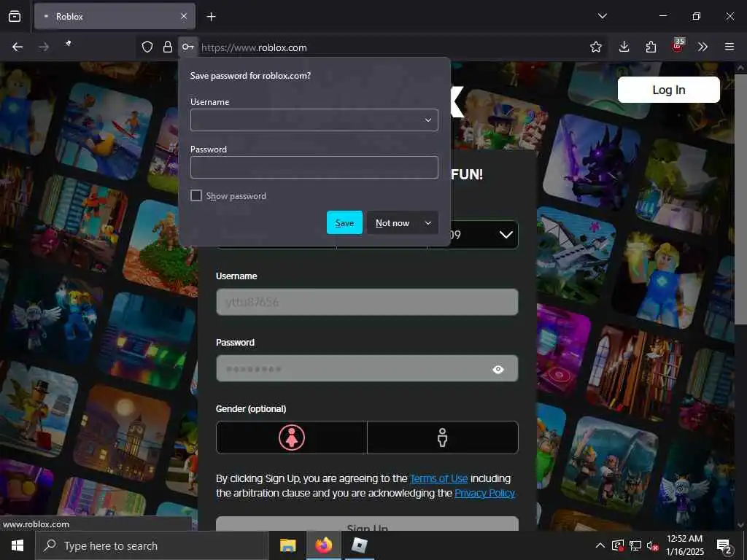The image size is (747, 560).
Task: Expand the birthday year dropdown chevron
Action: pos(506,235)
